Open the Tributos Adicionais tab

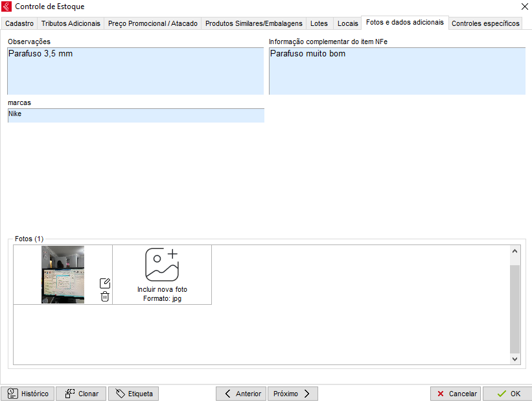click(x=71, y=23)
